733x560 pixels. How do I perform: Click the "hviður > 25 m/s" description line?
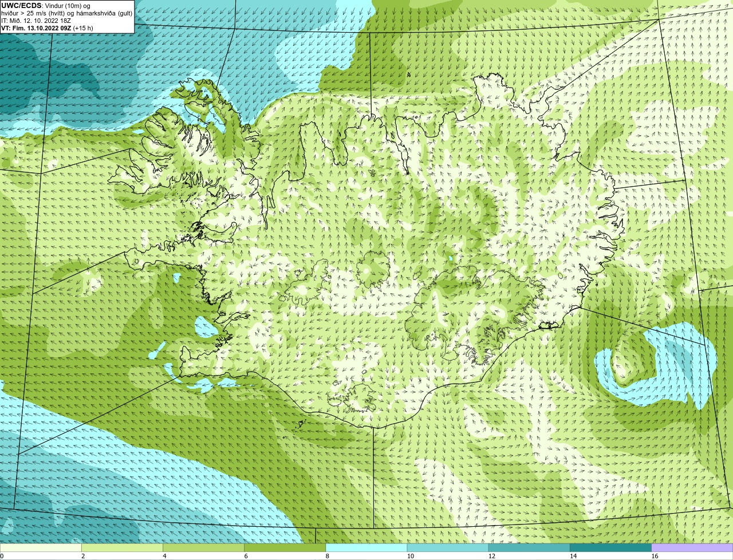[66, 13]
